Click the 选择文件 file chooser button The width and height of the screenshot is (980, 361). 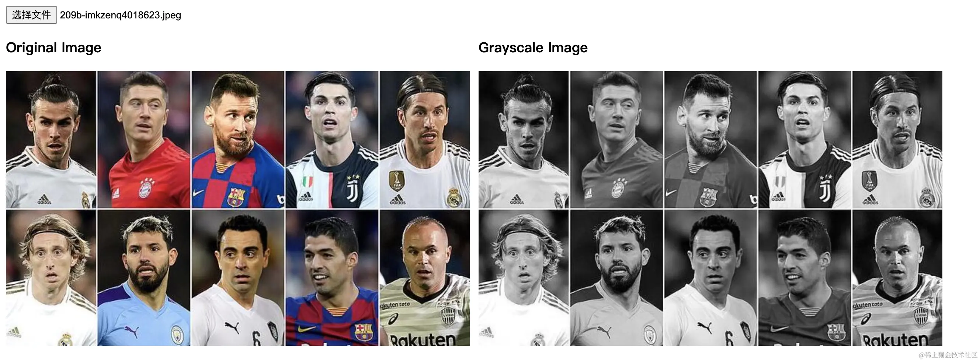(x=32, y=15)
